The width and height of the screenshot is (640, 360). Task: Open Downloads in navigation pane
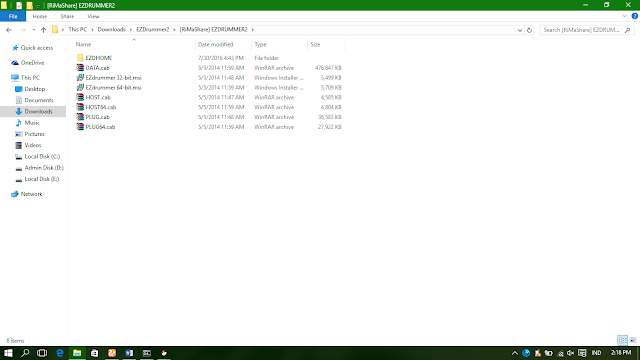(38, 111)
